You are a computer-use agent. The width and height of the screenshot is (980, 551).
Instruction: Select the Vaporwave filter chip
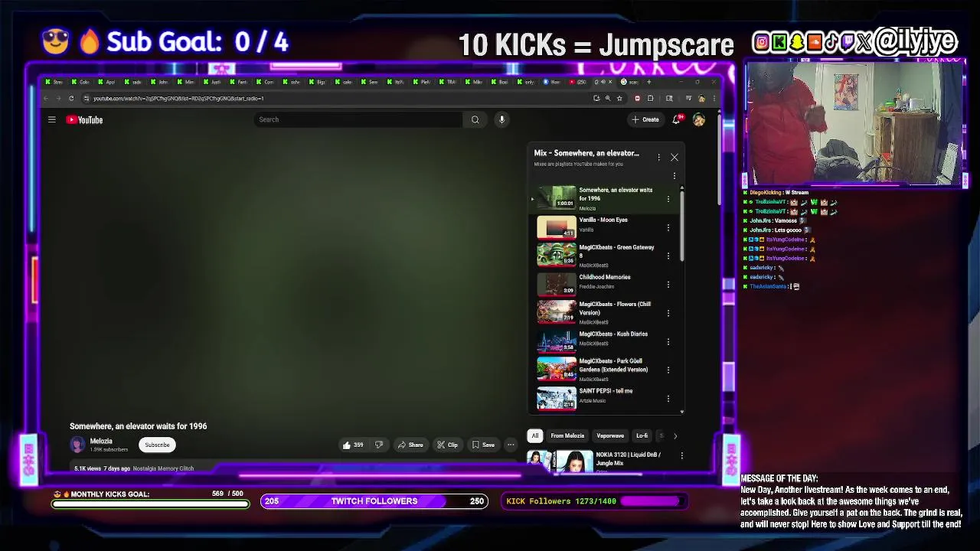(x=610, y=435)
